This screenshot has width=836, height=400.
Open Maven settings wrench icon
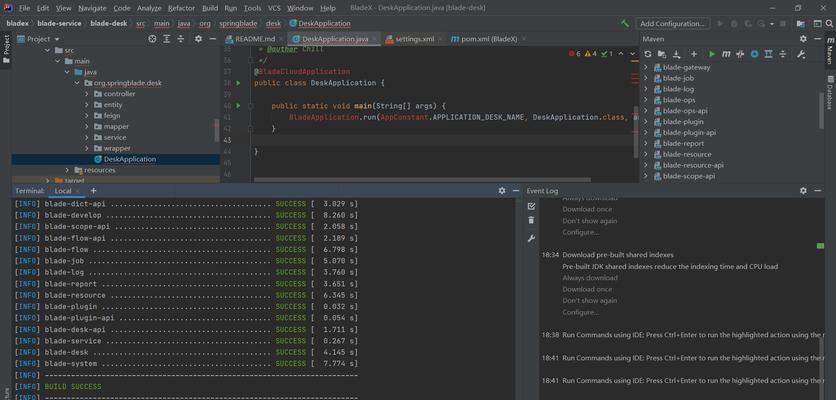tap(801, 54)
